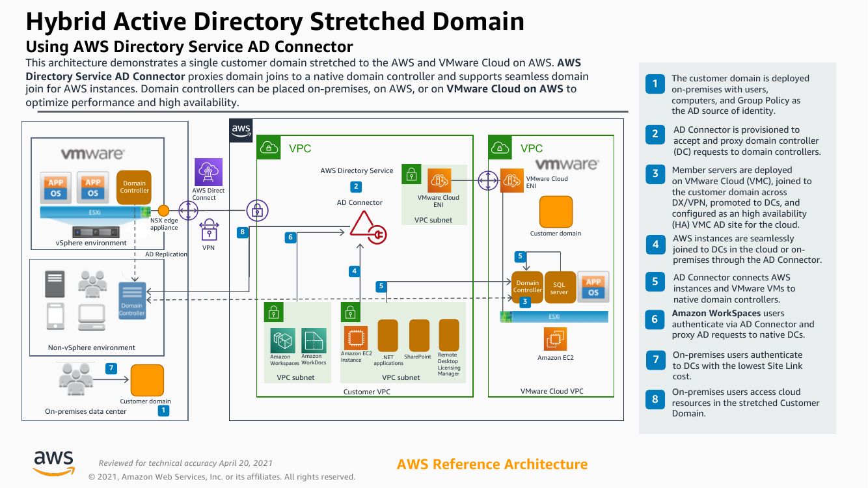Click the on-premises users icon near Customer domain
868x488 pixels.
tap(77, 378)
